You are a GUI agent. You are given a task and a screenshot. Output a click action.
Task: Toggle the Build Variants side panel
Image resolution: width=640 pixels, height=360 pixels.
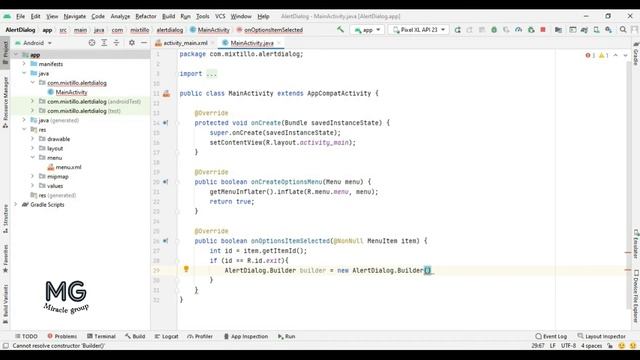(5, 304)
